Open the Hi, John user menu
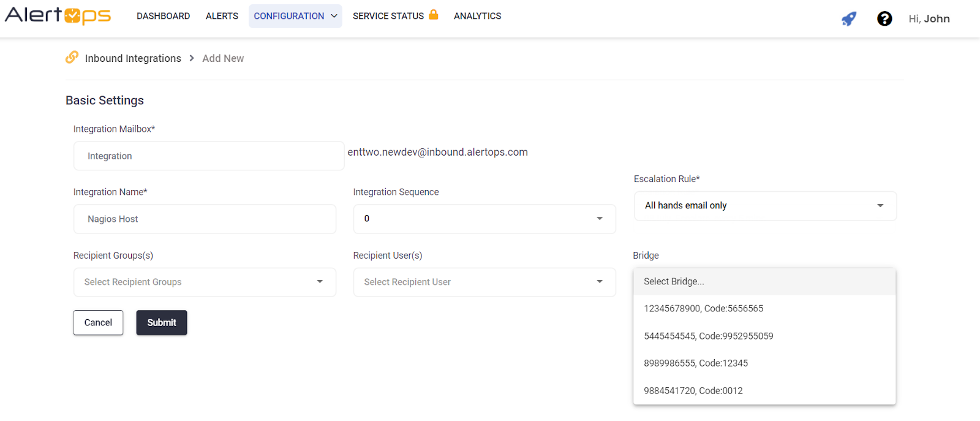 (x=929, y=19)
